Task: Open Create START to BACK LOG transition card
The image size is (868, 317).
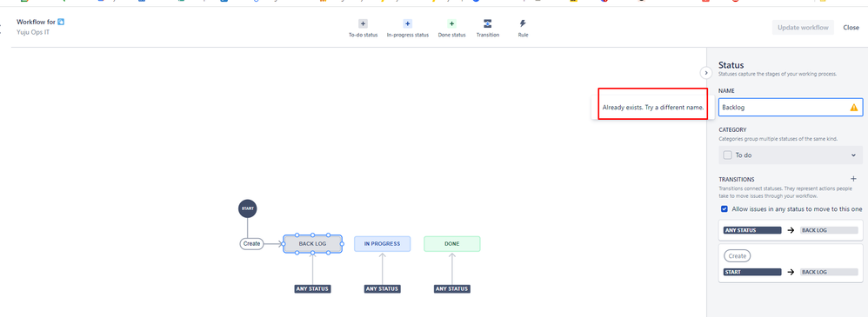Action: pyautogui.click(x=791, y=263)
